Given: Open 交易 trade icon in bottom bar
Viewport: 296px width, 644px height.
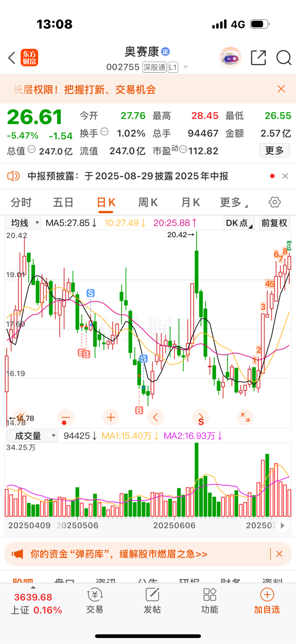Looking at the screenshot, I should pyautogui.click(x=94, y=595).
